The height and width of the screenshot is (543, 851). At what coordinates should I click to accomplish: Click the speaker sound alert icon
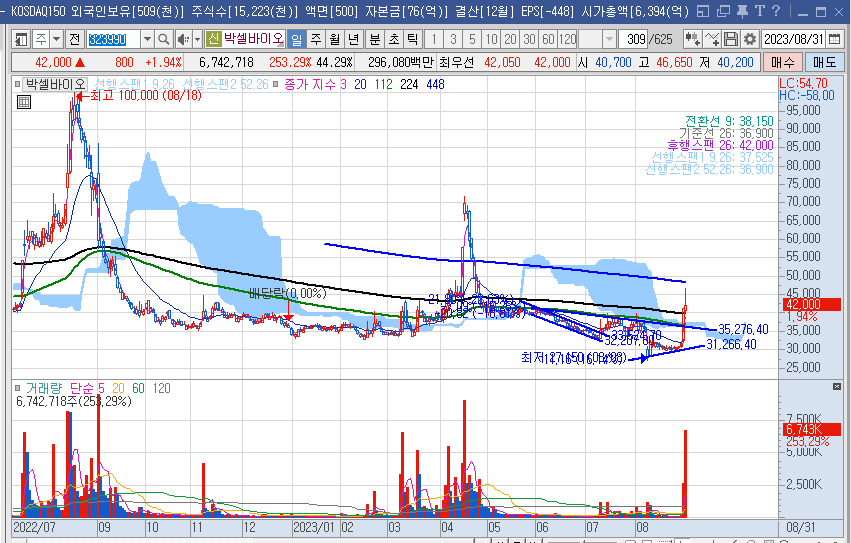[183, 39]
